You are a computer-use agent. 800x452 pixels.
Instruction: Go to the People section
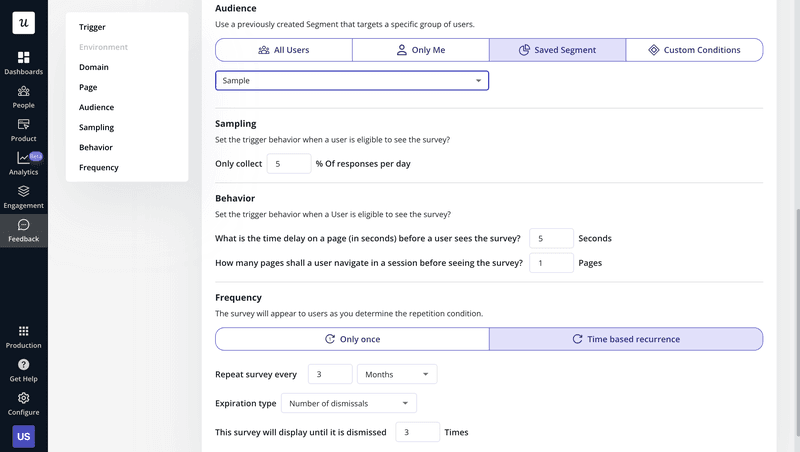point(23,97)
